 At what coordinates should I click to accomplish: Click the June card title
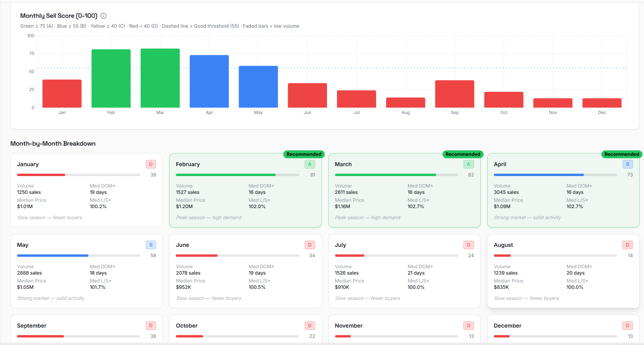(183, 245)
